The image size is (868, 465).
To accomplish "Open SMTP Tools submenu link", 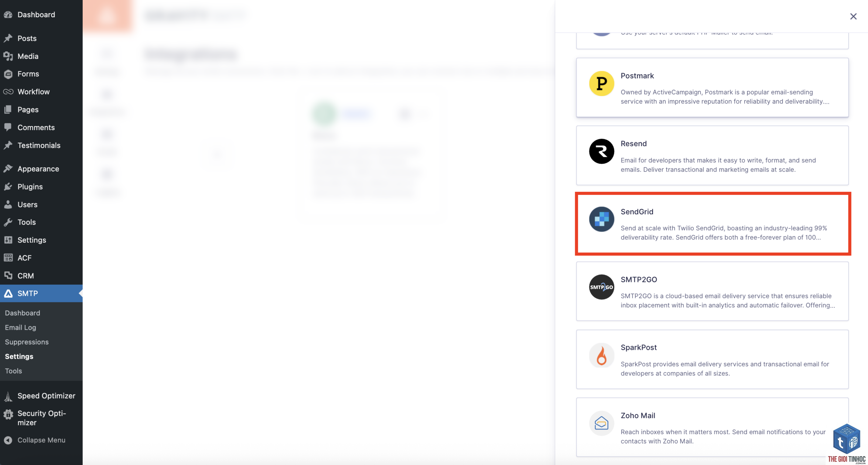I will click(14, 371).
